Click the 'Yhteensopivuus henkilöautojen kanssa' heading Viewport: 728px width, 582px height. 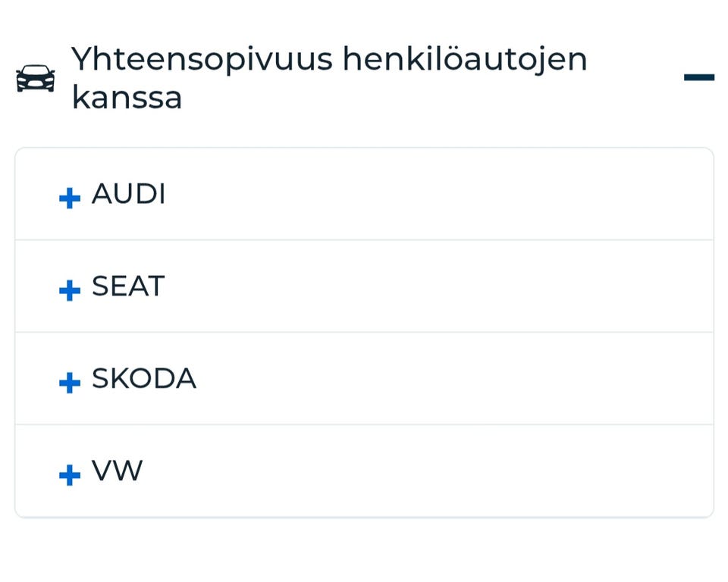point(329,60)
